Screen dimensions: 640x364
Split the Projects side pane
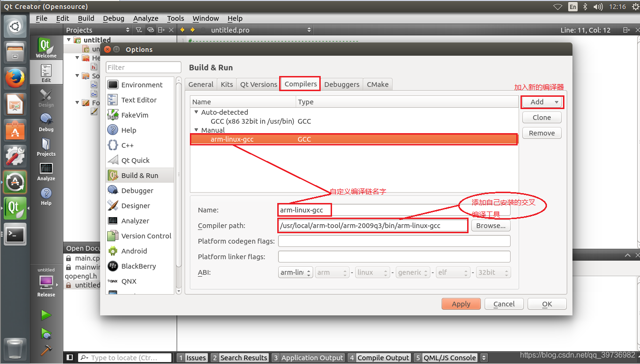[162, 30]
